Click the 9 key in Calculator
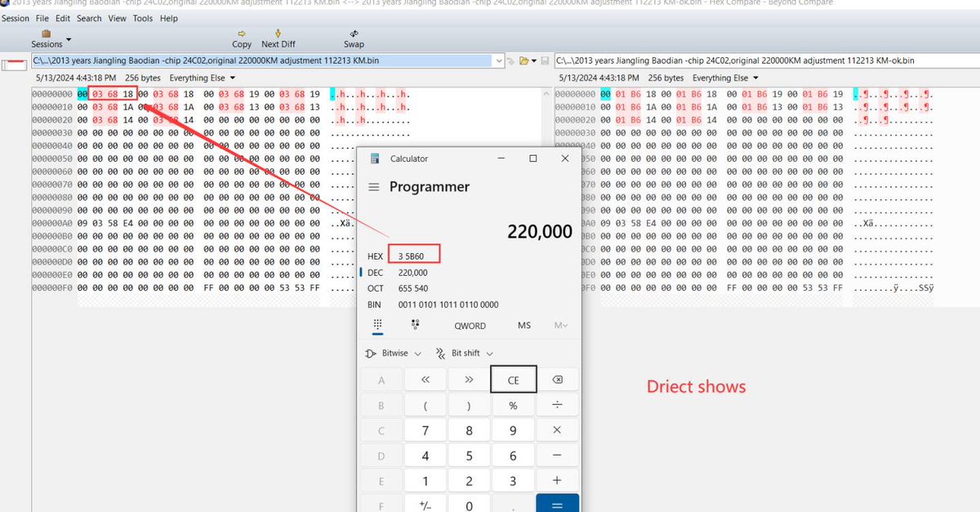 513,431
